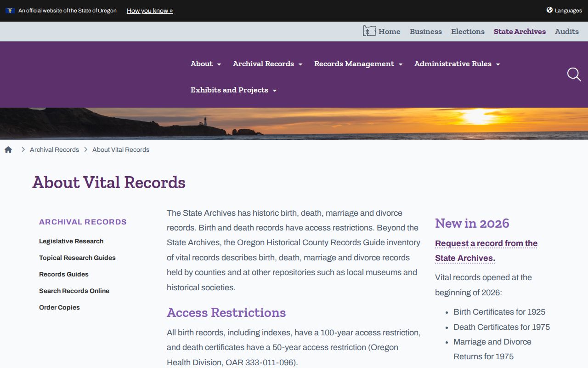The height and width of the screenshot is (368, 588).
Task: Open the Archival Records dropdown menu
Action: (x=267, y=64)
